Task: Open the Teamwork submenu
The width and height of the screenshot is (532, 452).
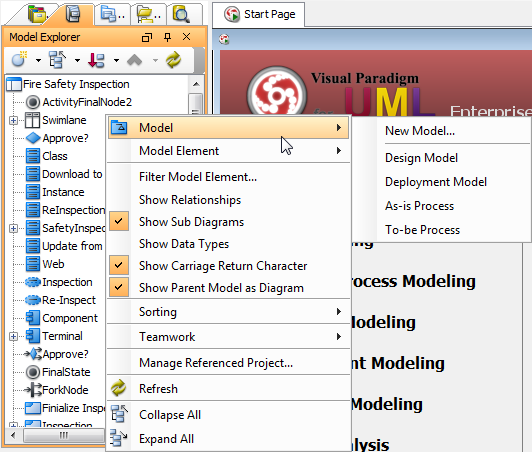Action: click(228, 337)
